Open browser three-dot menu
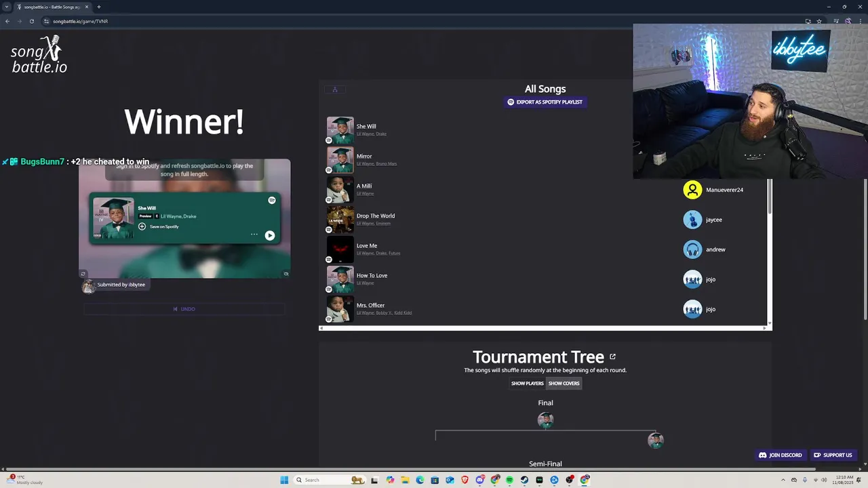Screen dimensions: 868x488 [x=861, y=21]
